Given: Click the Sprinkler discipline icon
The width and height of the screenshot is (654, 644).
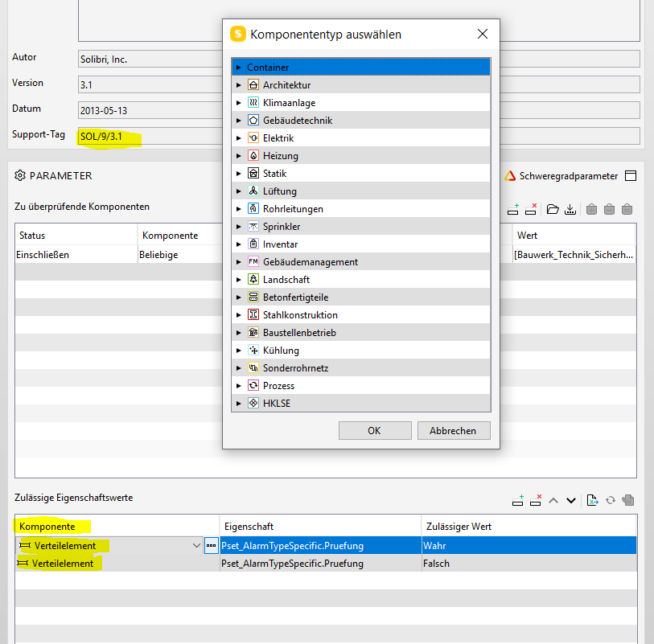Looking at the screenshot, I should [x=253, y=227].
